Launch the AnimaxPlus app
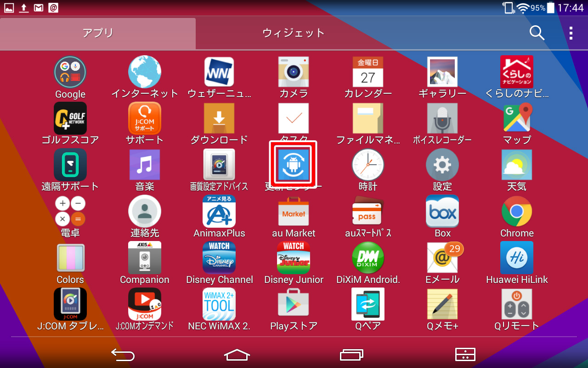The image size is (588, 368). [219, 211]
